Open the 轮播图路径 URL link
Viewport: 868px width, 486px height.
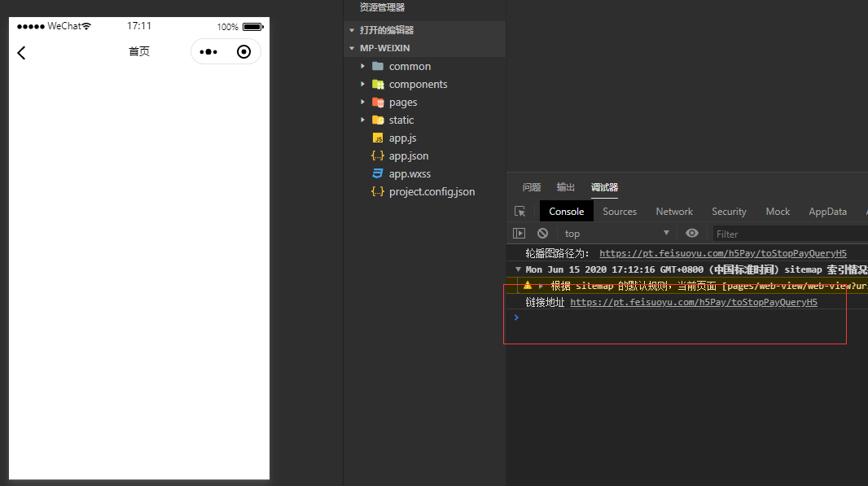coord(723,253)
